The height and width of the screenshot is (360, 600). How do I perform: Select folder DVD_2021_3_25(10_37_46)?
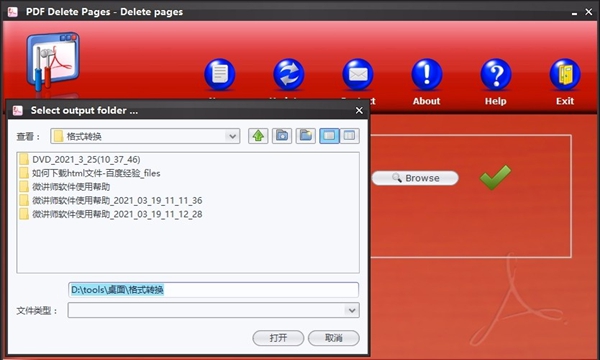[x=80, y=160]
